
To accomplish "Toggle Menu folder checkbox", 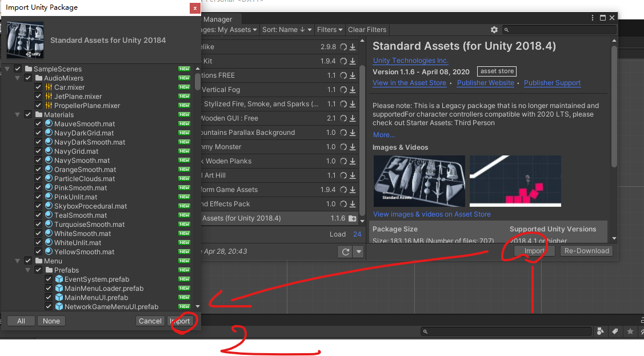I will (x=28, y=261).
